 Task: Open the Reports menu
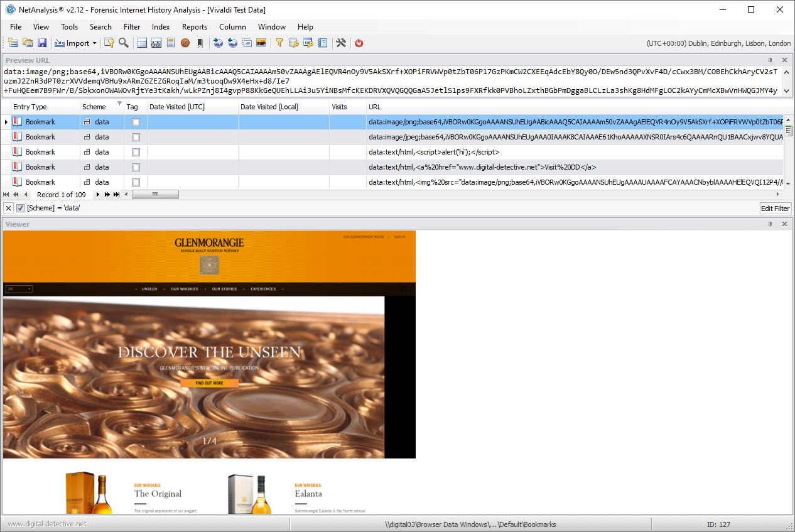pos(195,27)
